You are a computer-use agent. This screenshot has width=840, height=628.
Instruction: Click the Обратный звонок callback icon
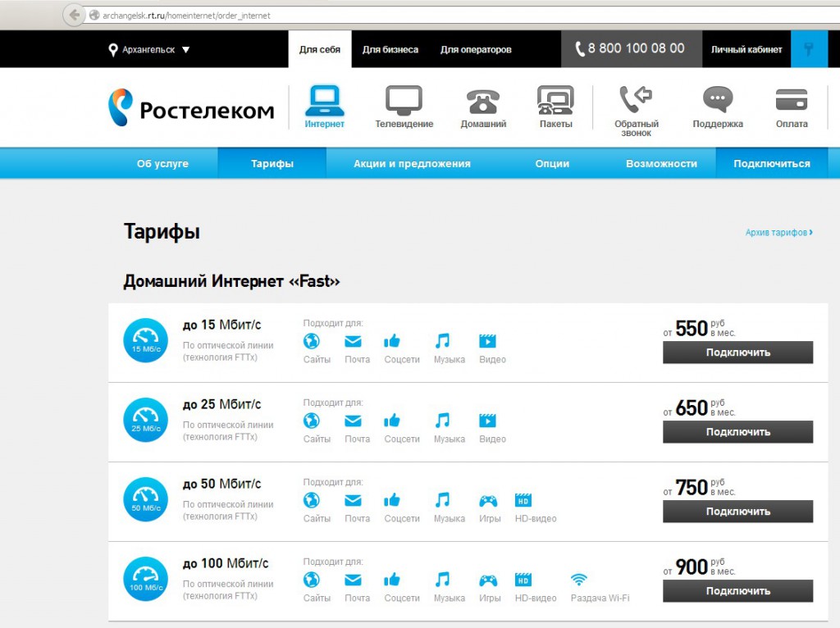[x=636, y=100]
